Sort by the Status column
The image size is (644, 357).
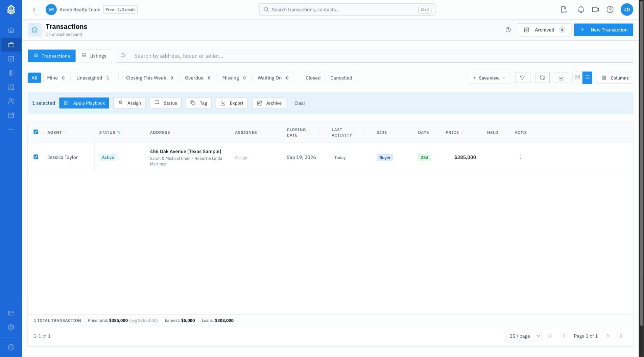(x=110, y=132)
